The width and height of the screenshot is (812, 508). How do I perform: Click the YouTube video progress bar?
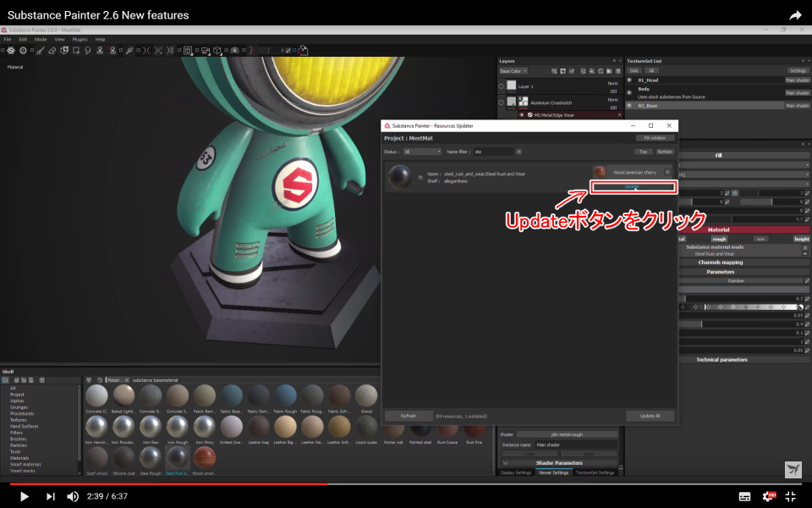[406, 483]
